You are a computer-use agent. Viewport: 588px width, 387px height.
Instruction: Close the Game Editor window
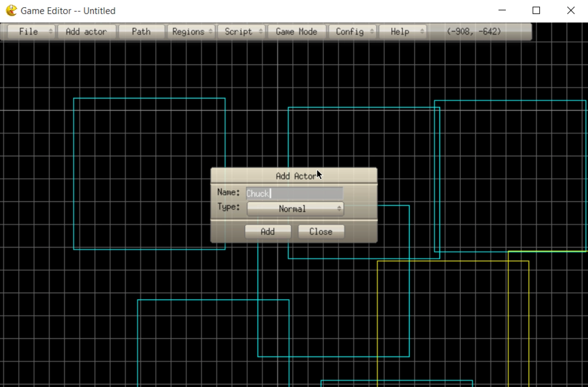coord(571,11)
